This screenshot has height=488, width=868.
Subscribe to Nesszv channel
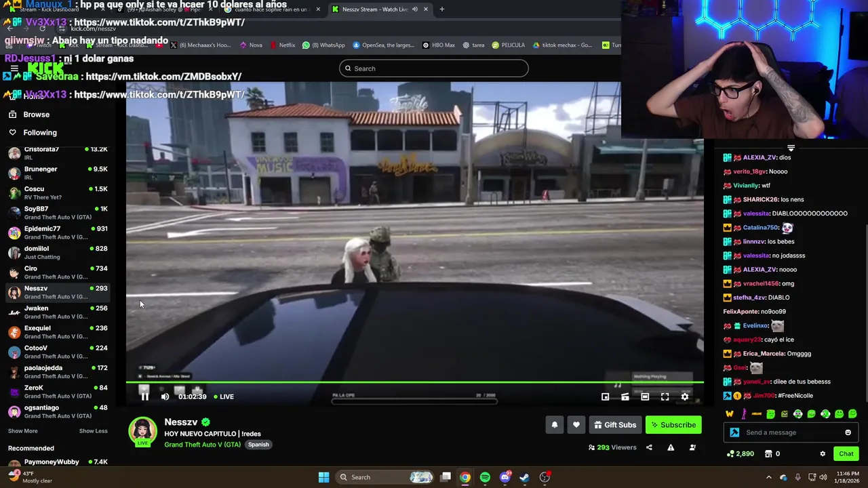click(673, 425)
